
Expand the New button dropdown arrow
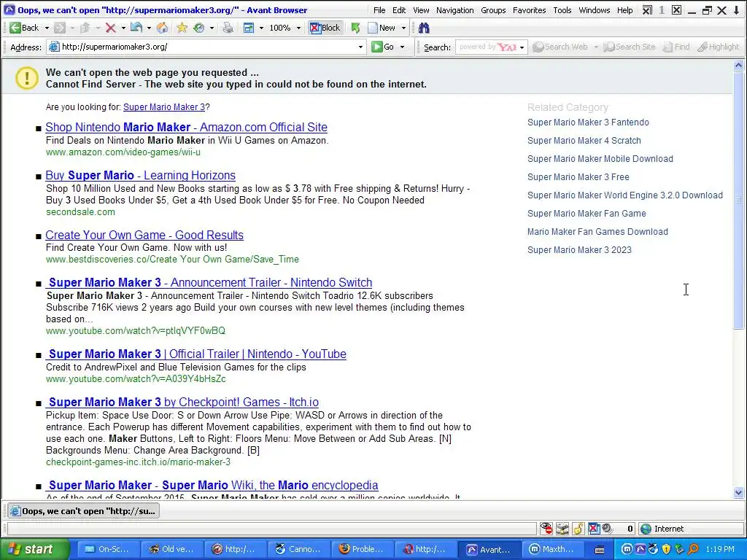click(x=403, y=28)
